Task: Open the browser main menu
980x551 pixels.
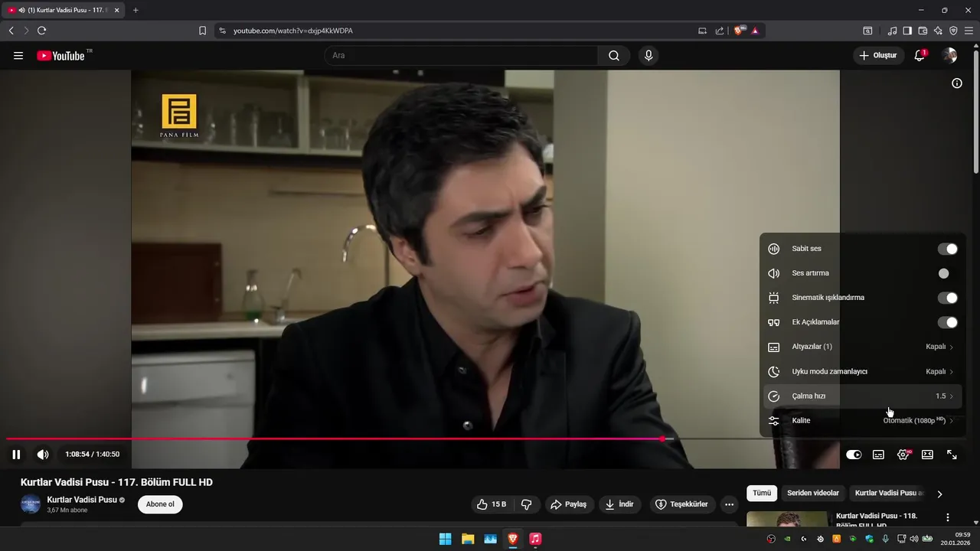Action: (969, 31)
